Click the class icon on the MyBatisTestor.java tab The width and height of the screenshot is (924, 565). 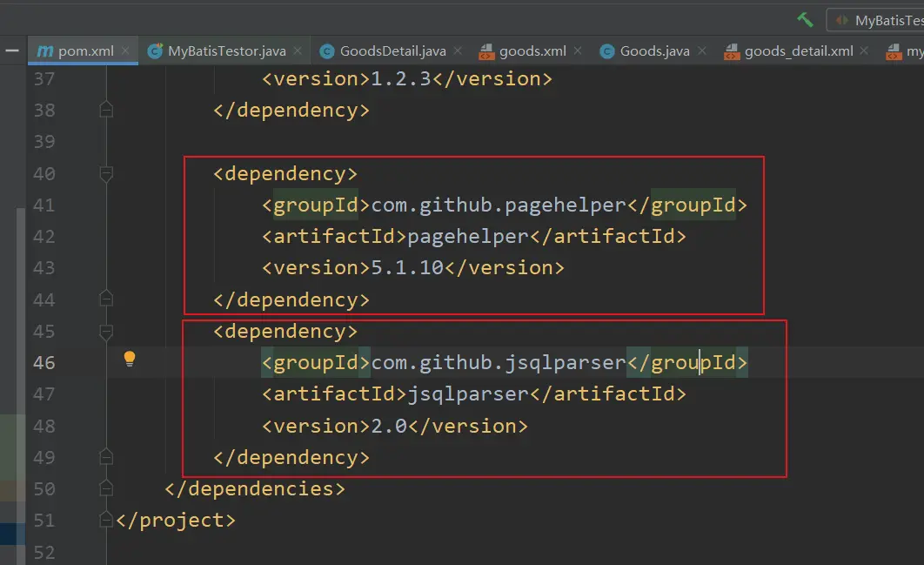click(x=155, y=51)
